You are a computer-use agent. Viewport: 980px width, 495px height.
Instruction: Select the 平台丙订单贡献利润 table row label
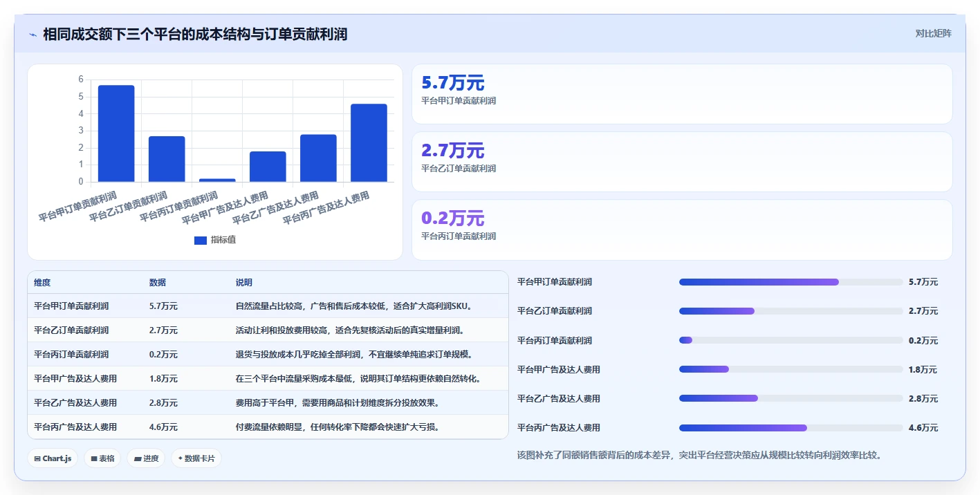click(x=71, y=354)
